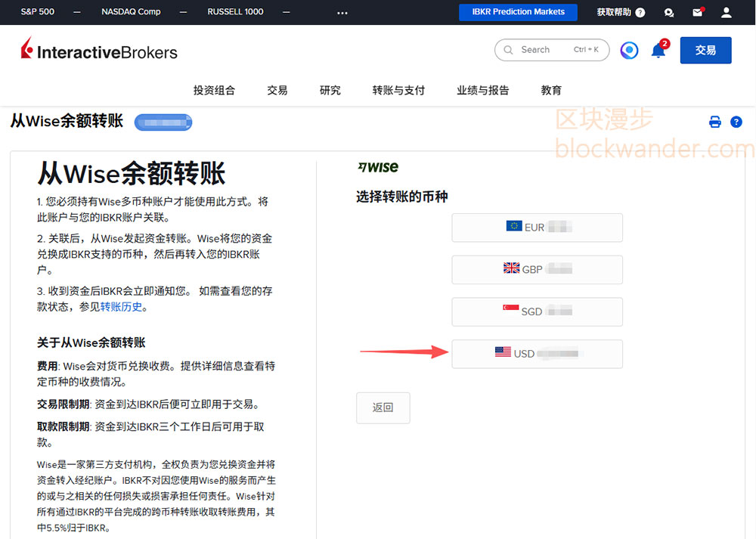Viewport: 756px width, 539px height.
Task: Expand ticker bar three-dots menu
Action: pos(342,13)
